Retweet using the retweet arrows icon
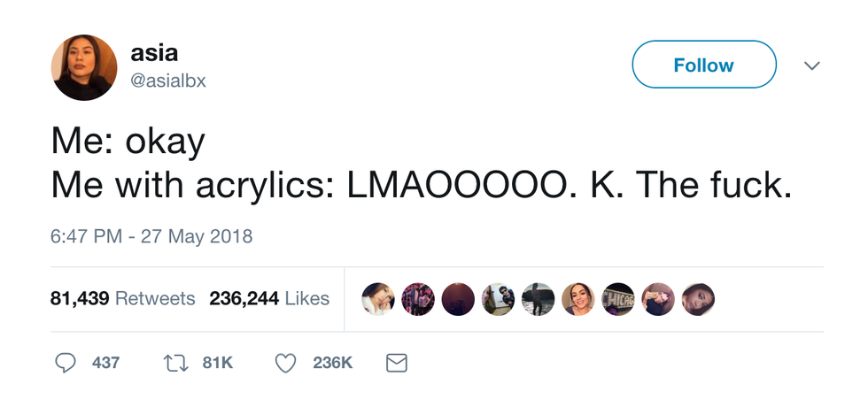The height and width of the screenshot is (407, 868). coord(176,362)
